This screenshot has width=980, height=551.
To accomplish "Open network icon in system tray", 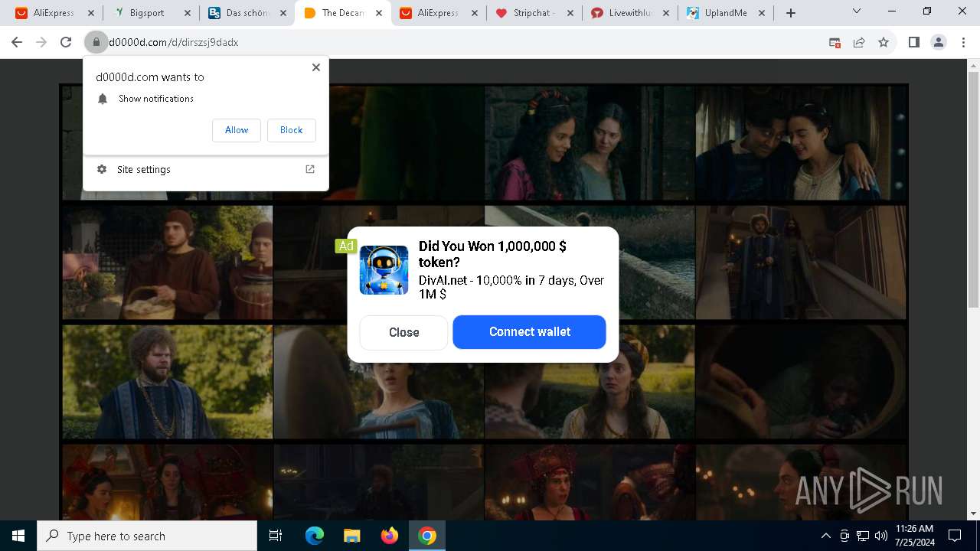I will pyautogui.click(x=863, y=536).
